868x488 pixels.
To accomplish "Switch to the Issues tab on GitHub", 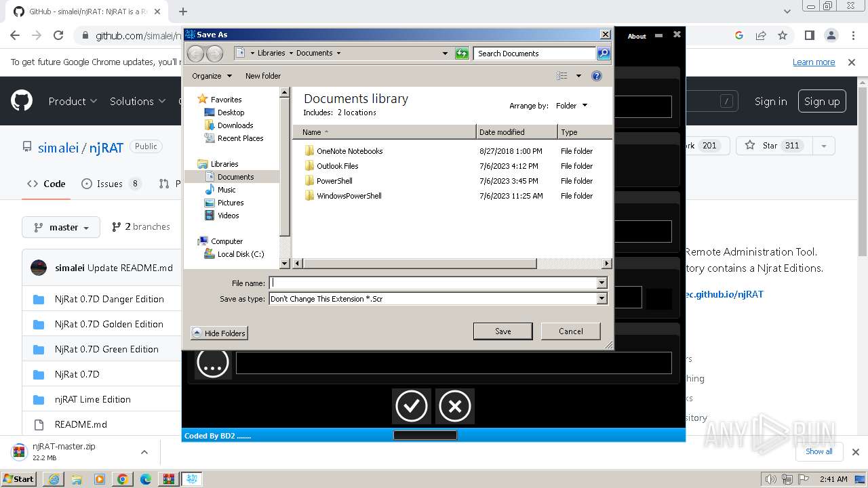I will pos(111,184).
